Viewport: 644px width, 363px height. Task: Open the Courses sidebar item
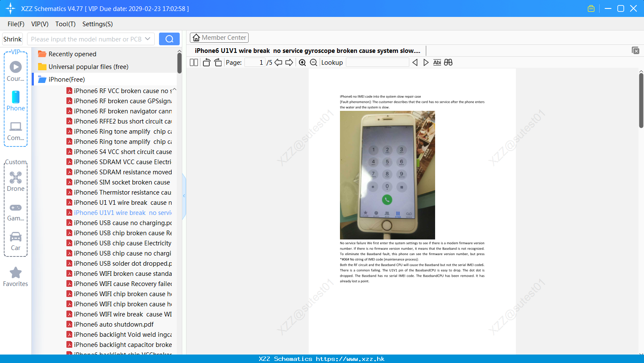(16, 71)
